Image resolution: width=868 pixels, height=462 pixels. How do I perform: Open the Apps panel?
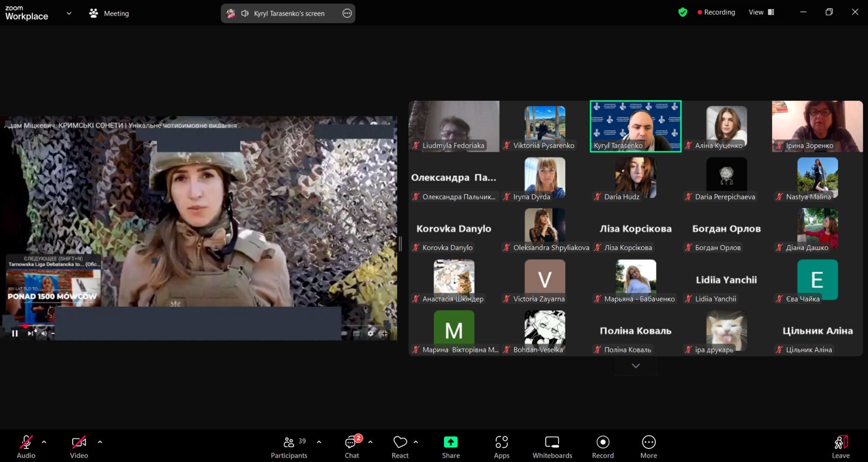501,447
